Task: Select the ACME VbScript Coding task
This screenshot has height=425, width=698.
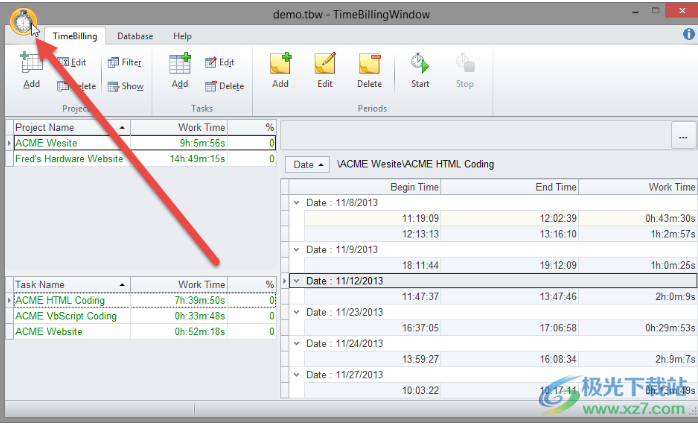Action: coord(145,316)
